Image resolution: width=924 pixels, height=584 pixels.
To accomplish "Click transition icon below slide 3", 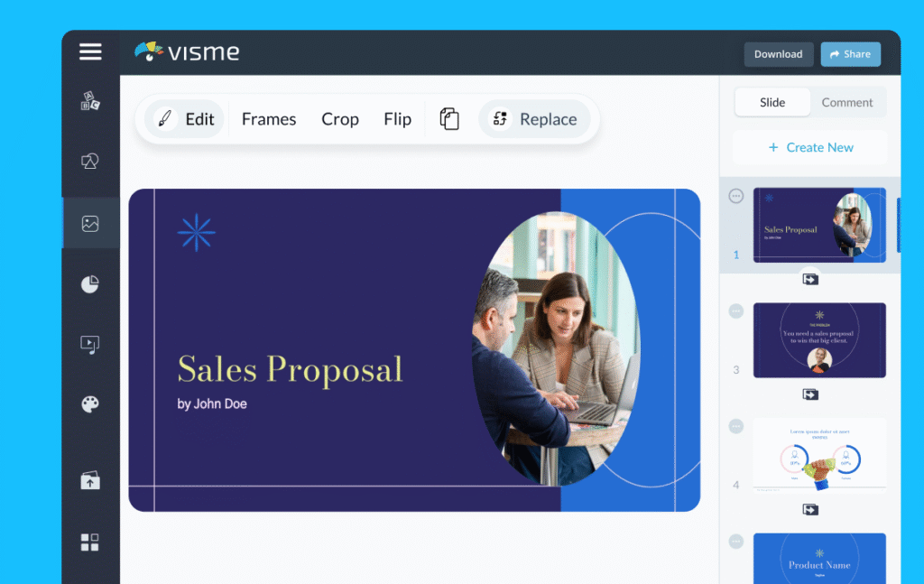I will point(810,394).
